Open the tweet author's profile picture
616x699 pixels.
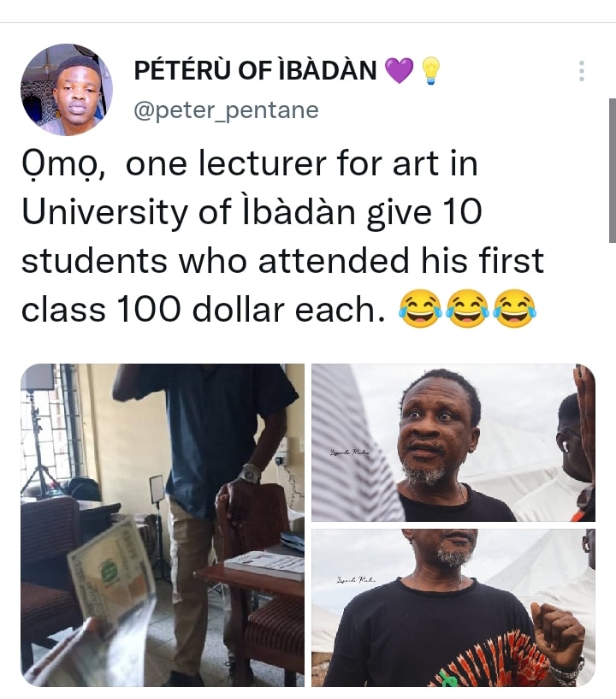click(67, 90)
